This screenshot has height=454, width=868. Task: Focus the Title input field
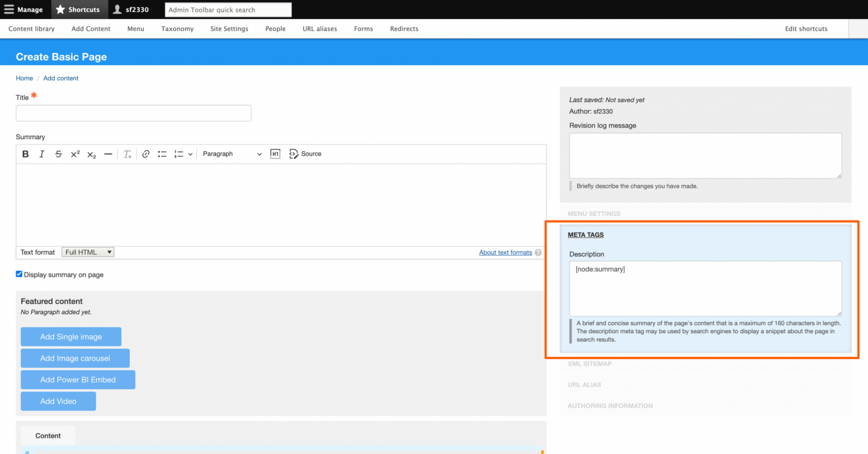133,113
